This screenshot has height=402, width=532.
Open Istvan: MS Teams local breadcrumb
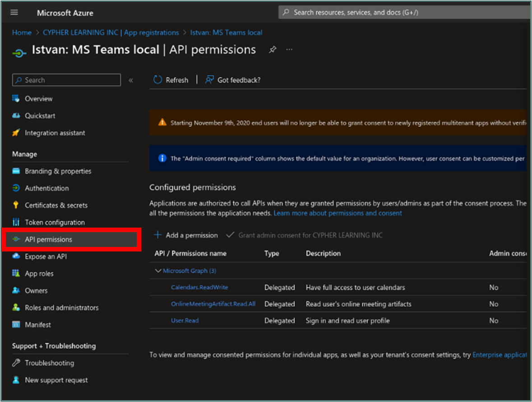point(226,32)
